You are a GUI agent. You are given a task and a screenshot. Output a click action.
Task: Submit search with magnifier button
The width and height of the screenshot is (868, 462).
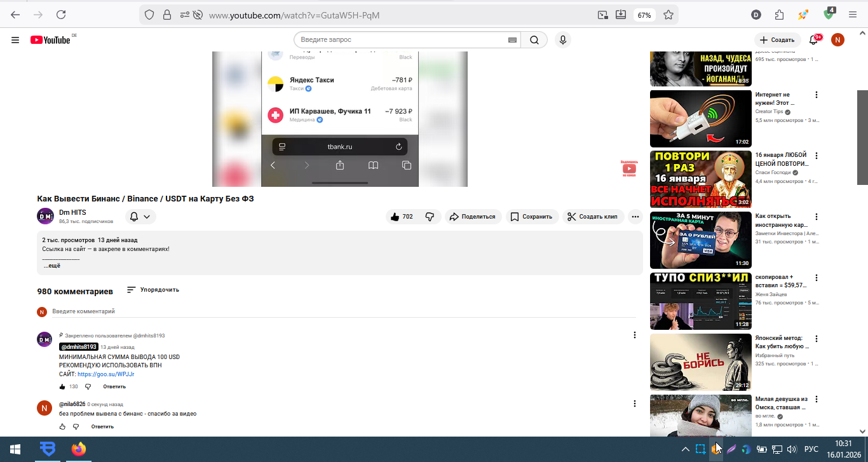point(534,40)
